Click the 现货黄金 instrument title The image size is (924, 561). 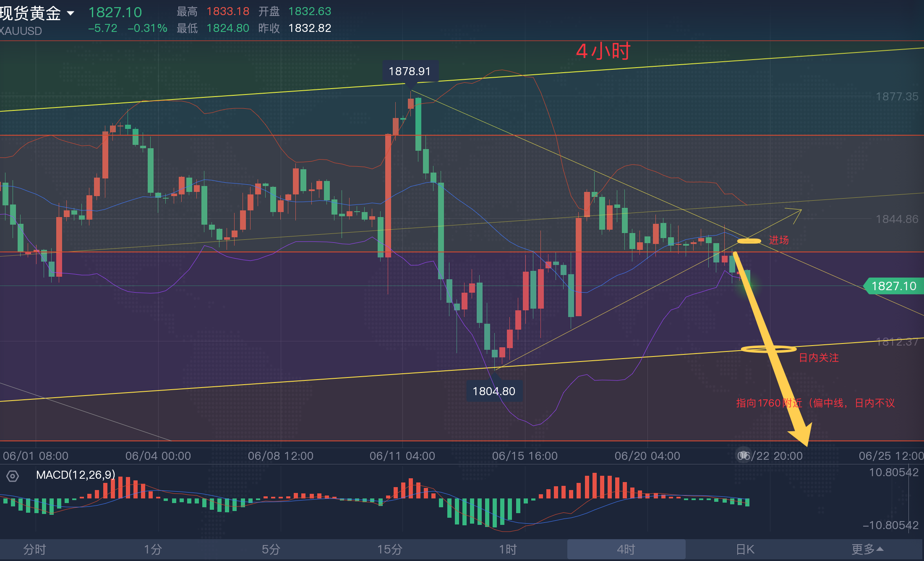click(x=30, y=13)
